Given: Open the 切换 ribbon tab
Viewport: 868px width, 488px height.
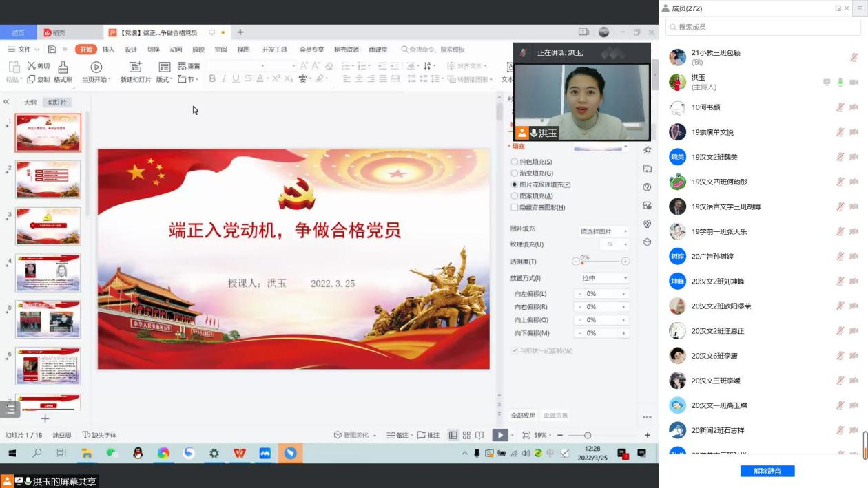Looking at the screenshot, I should [154, 50].
